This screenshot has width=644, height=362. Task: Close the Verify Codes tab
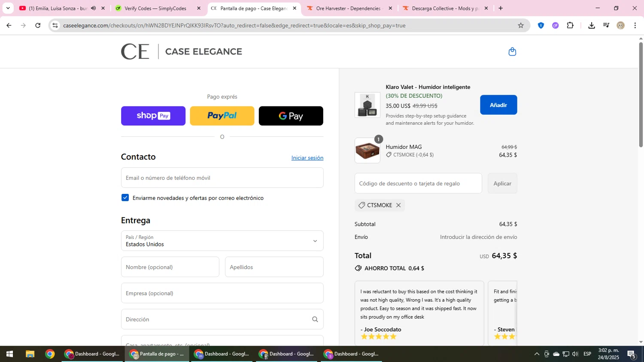click(x=198, y=8)
